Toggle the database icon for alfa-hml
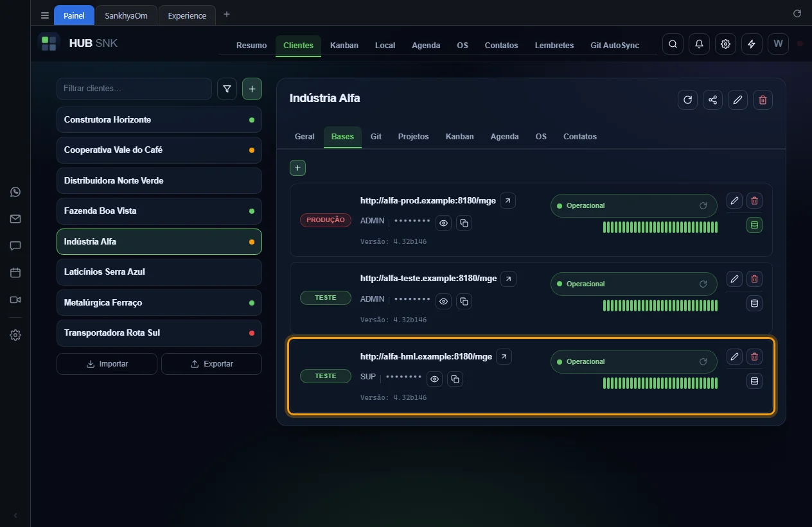 [755, 381]
